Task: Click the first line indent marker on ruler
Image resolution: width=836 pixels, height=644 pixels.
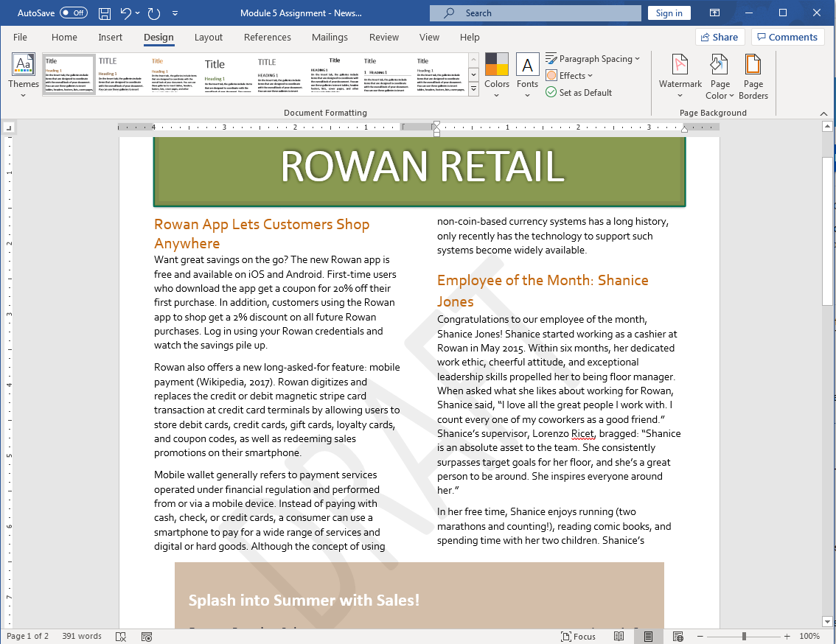Action: pyautogui.click(x=436, y=125)
